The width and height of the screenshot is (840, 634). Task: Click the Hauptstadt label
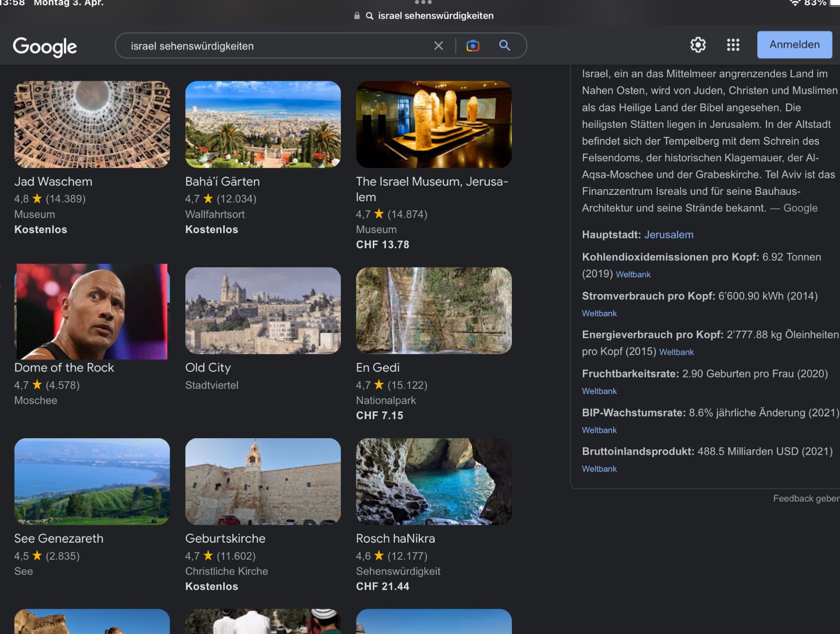pos(612,235)
